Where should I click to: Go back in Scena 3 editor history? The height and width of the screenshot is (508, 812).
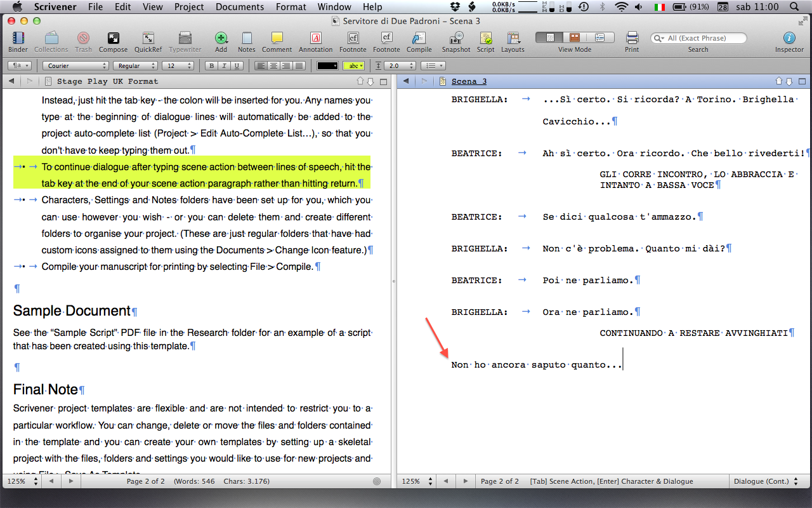coord(406,81)
